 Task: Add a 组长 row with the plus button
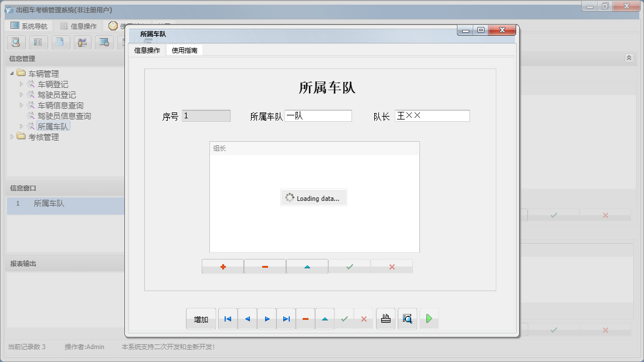222,267
